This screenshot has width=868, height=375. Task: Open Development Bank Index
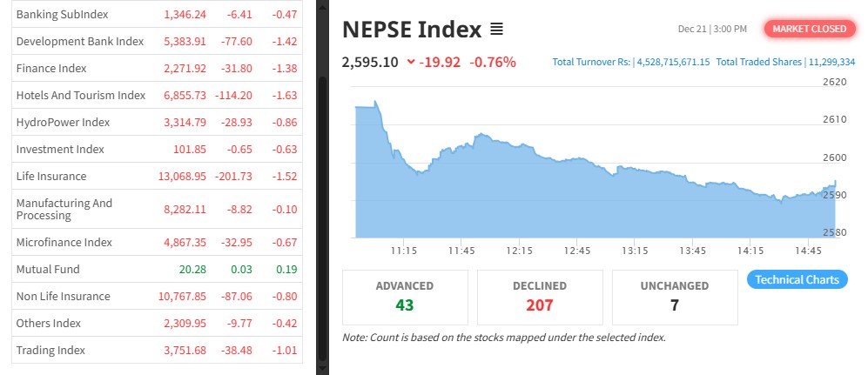pos(79,41)
